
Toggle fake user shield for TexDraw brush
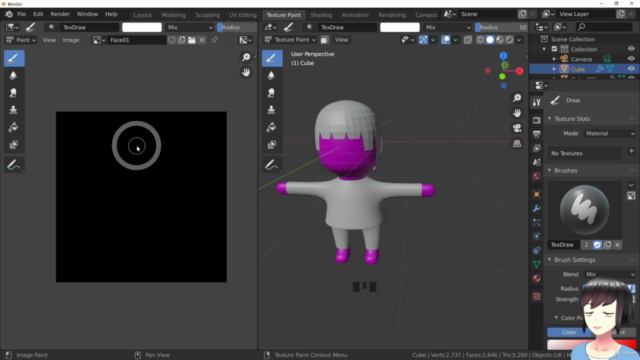(x=597, y=244)
